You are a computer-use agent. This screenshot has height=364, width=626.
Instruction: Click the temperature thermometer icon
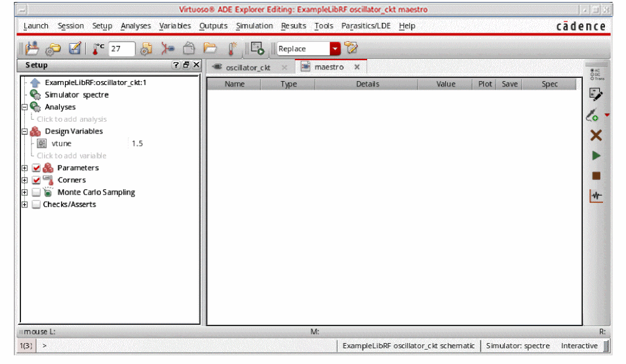tap(98, 48)
